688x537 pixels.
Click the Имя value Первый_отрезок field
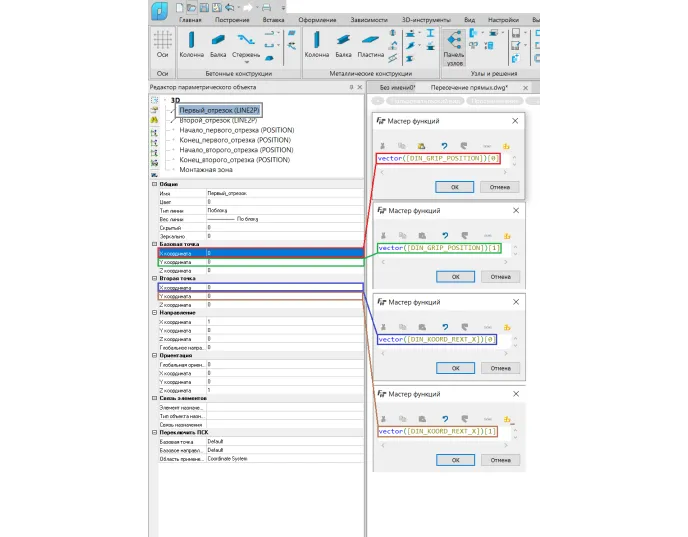click(285, 193)
